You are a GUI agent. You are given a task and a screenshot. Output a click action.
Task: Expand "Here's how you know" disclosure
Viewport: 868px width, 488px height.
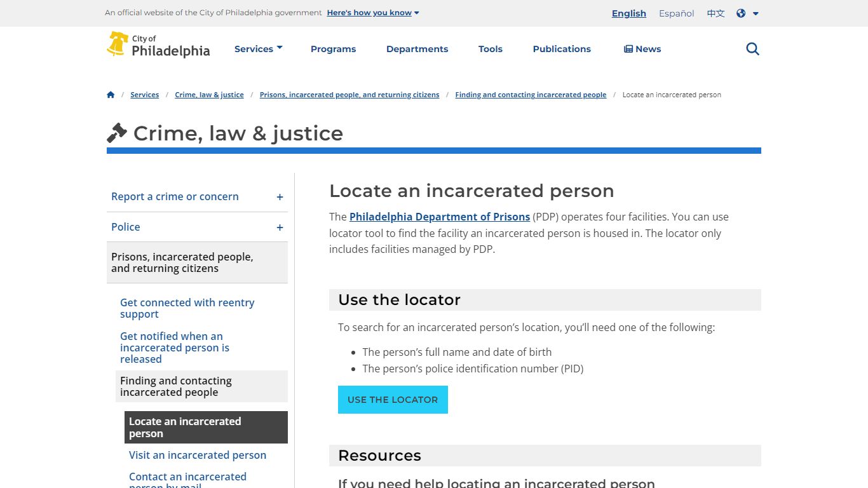(373, 13)
